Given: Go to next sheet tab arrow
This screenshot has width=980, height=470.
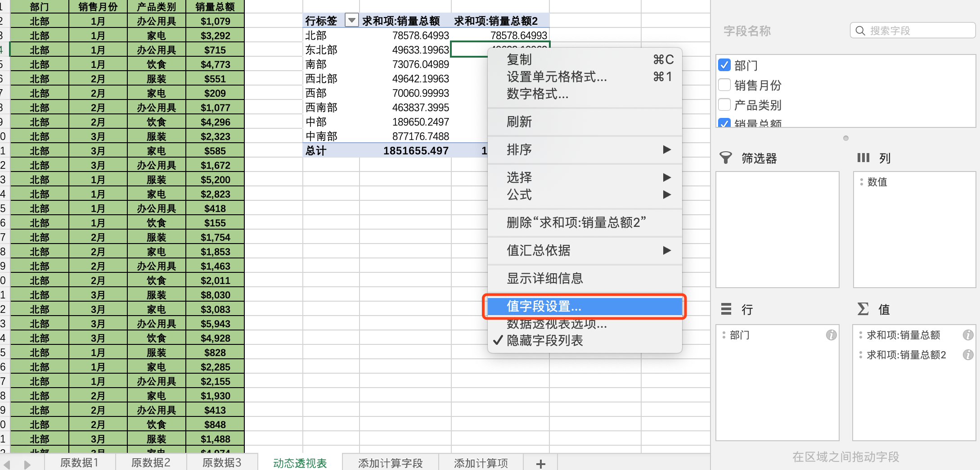Looking at the screenshot, I should click(27, 464).
